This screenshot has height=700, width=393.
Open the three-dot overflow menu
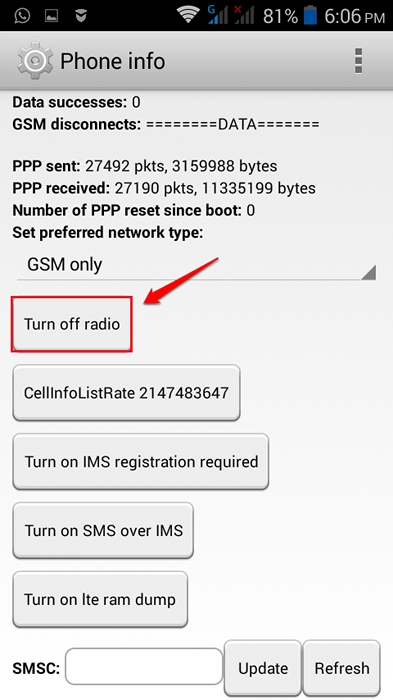358,61
